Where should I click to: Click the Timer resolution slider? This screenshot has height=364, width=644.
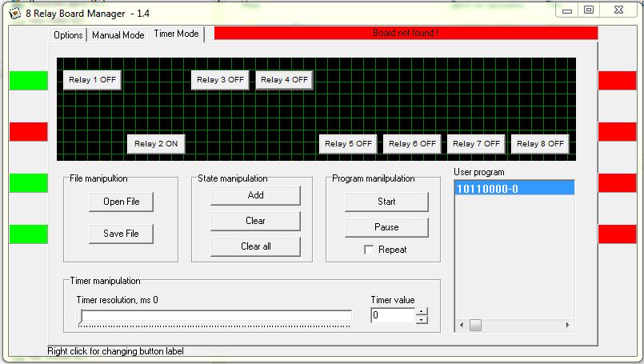(214, 316)
